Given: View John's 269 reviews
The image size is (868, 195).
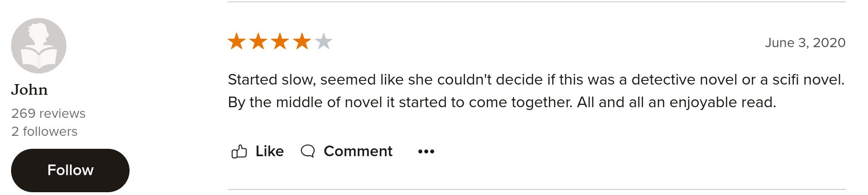Looking at the screenshot, I should tap(48, 113).
